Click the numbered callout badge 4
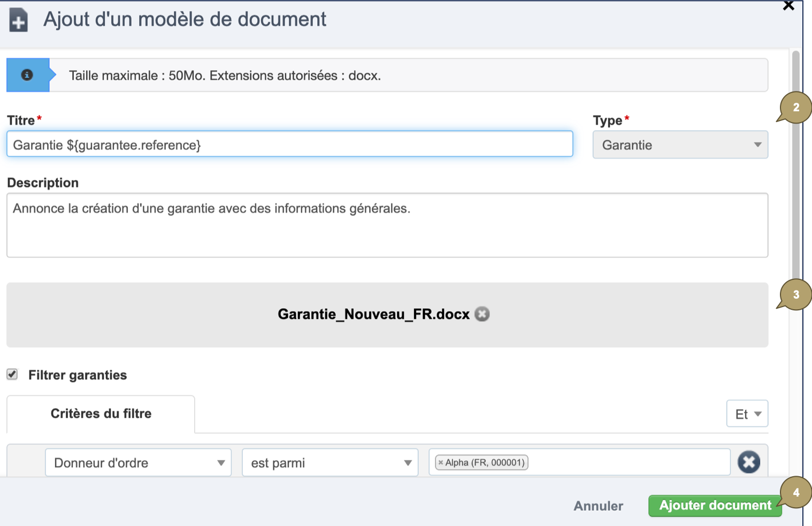This screenshot has height=526, width=812. [x=796, y=492]
